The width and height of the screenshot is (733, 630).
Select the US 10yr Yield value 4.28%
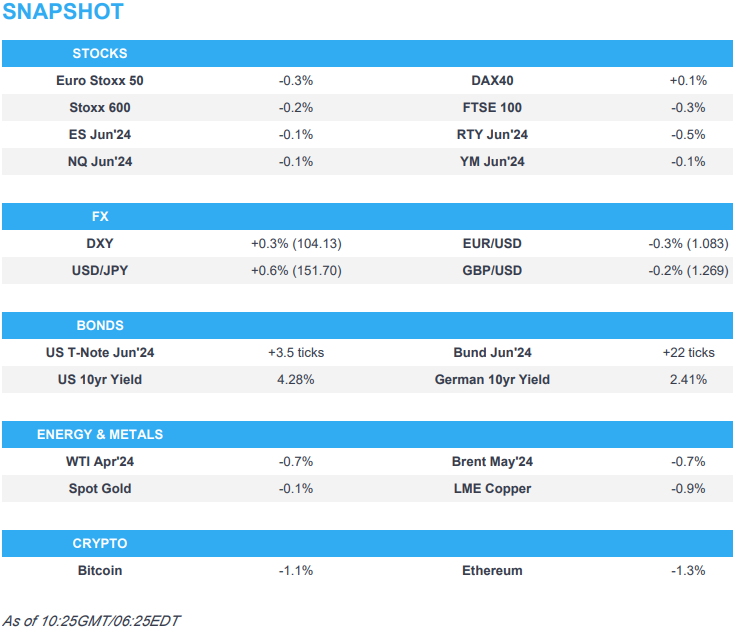[x=296, y=380]
